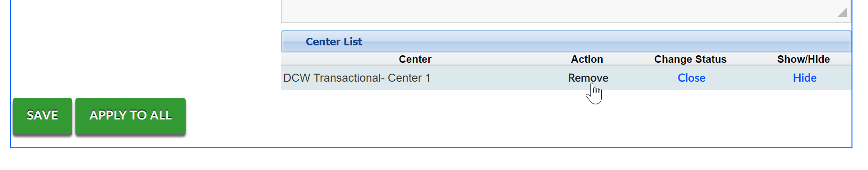Click the textarea resize grip corner
This screenshot has height=170, width=868.
pos(843,13)
